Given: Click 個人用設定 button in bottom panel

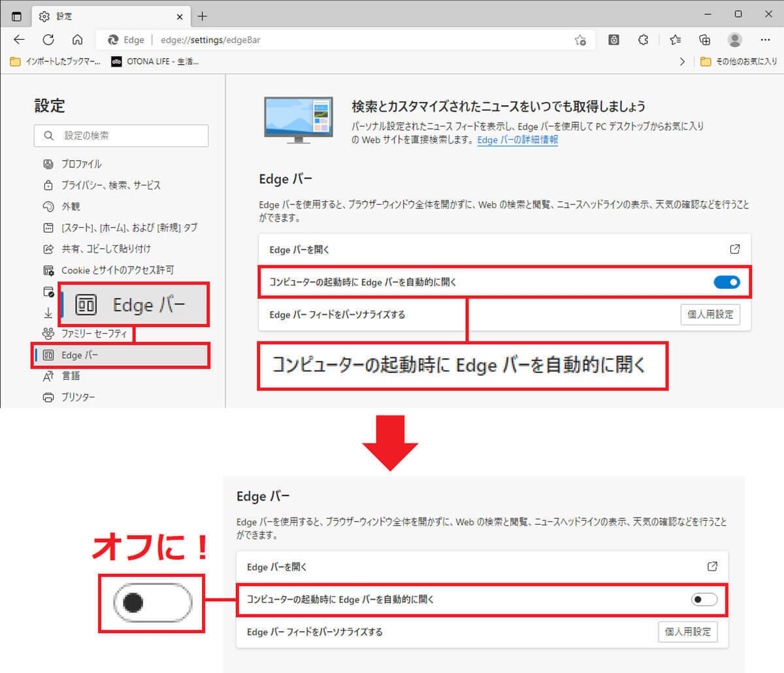Looking at the screenshot, I should (688, 632).
